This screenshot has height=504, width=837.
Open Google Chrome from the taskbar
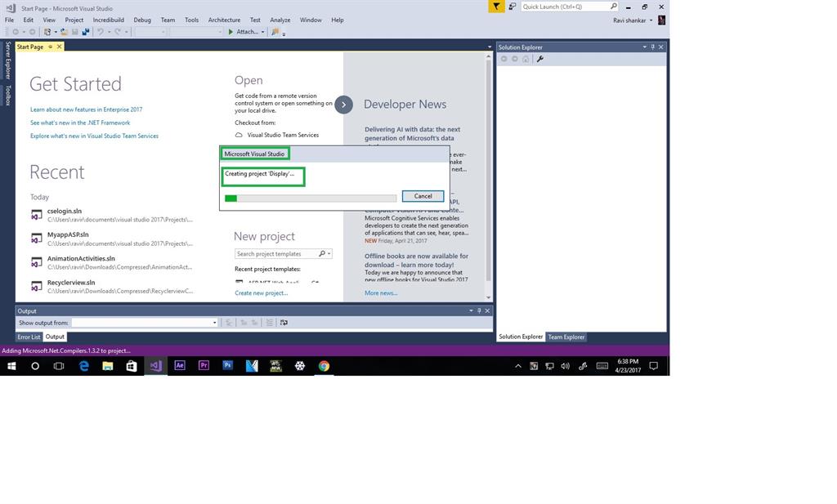324,366
